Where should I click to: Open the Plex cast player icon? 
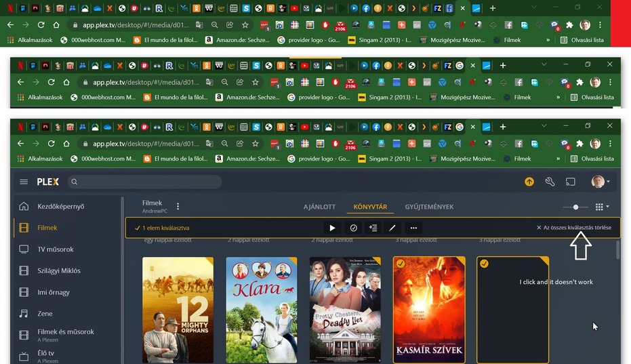pos(570,182)
